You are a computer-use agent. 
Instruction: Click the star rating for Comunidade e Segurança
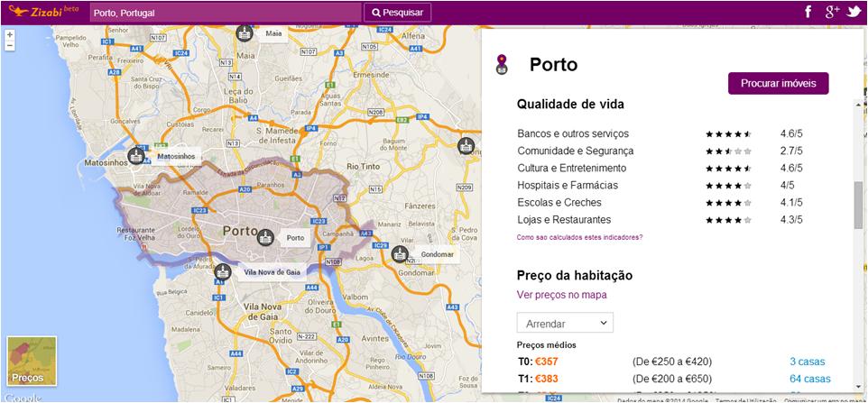click(728, 151)
